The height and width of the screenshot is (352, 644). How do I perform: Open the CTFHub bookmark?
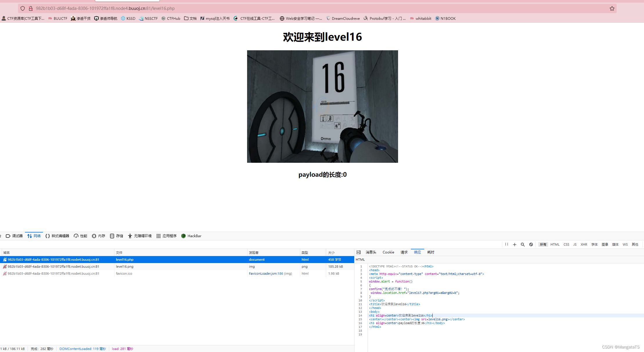171,18
